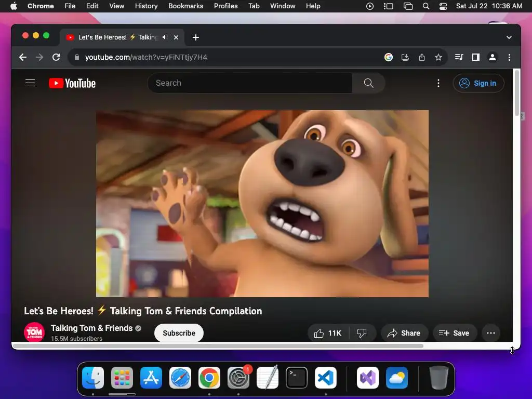
Task: Click the vertical page scrollbar
Action: tap(517, 92)
